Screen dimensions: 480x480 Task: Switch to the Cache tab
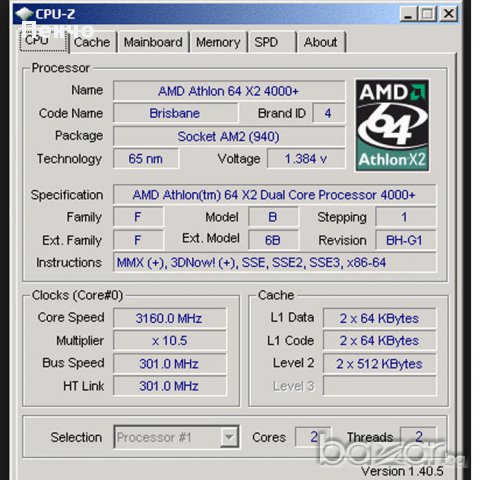pyautogui.click(x=92, y=42)
